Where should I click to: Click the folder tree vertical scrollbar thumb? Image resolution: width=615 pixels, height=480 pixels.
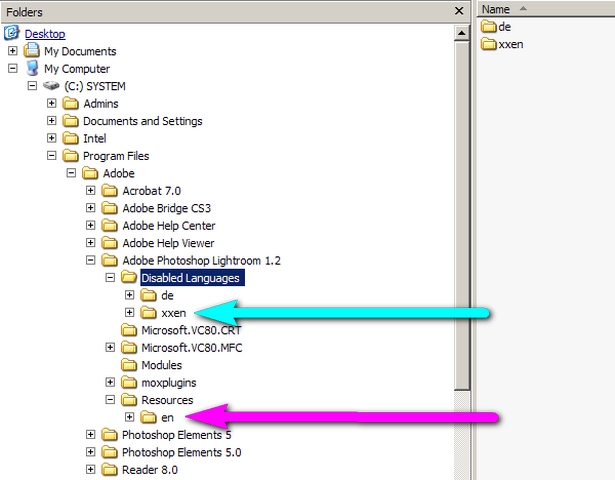pos(462,216)
